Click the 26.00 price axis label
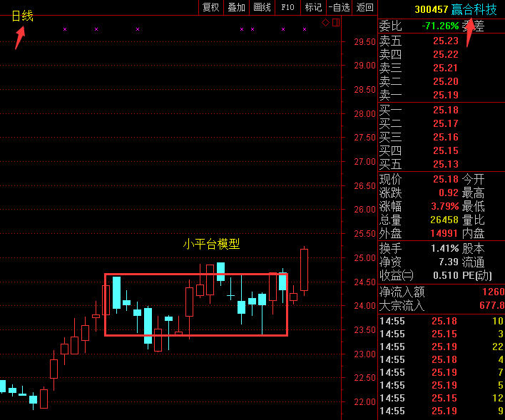This screenshot has height=420, width=505. tap(364, 210)
